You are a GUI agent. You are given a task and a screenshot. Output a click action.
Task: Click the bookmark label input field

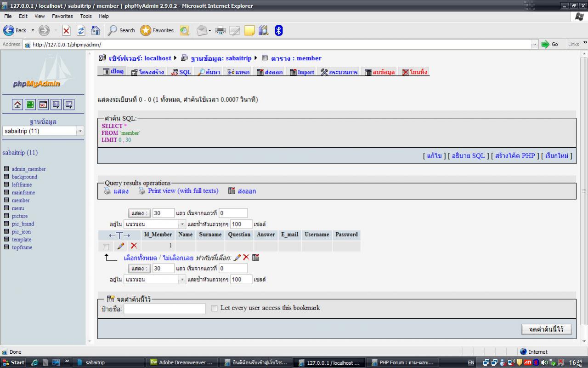pyautogui.click(x=164, y=309)
